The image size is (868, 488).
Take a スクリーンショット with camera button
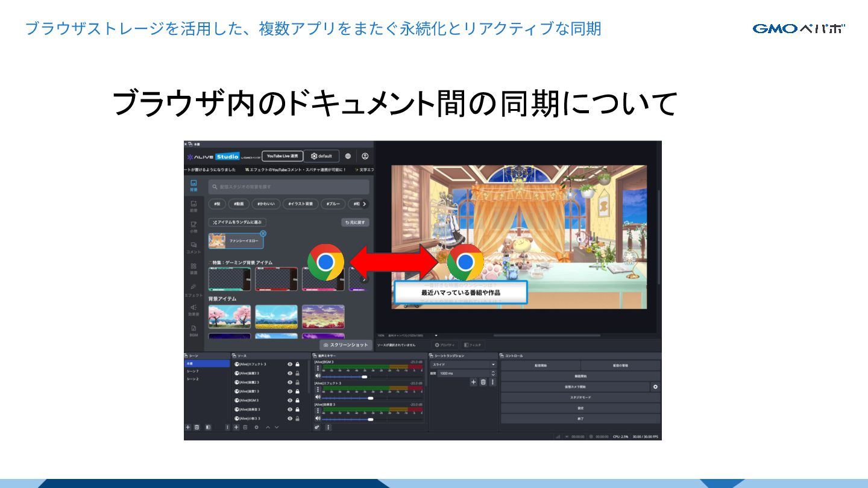[346, 345]
